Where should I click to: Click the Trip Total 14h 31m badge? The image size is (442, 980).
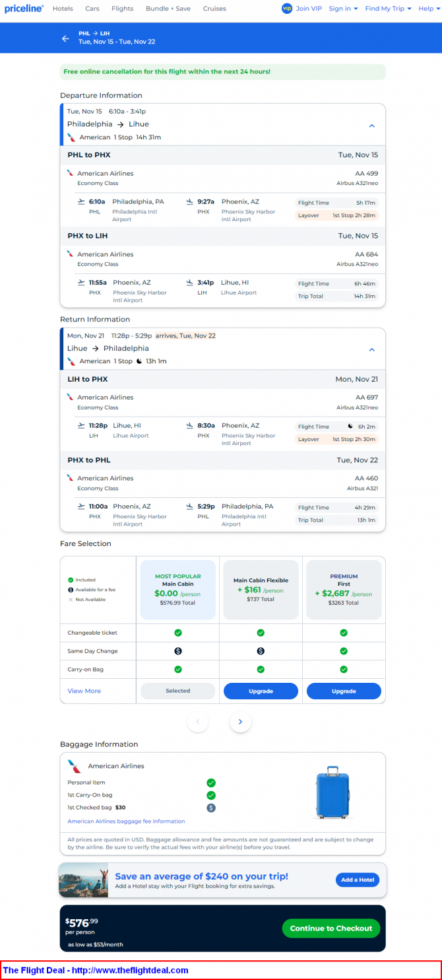337,296
